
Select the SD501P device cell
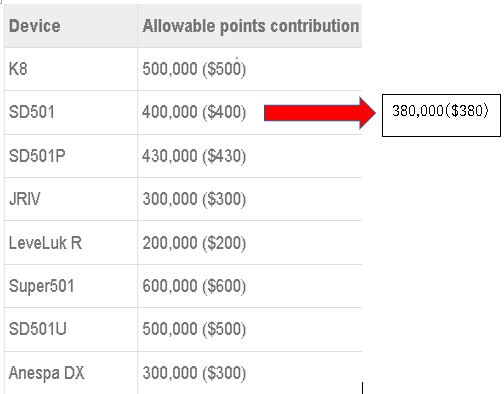(71, 156)
